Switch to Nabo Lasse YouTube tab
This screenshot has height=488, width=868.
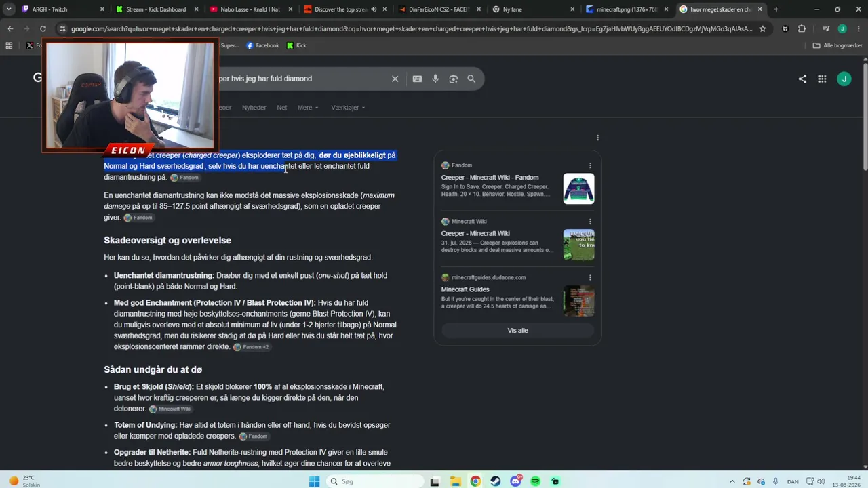point(250,9)
